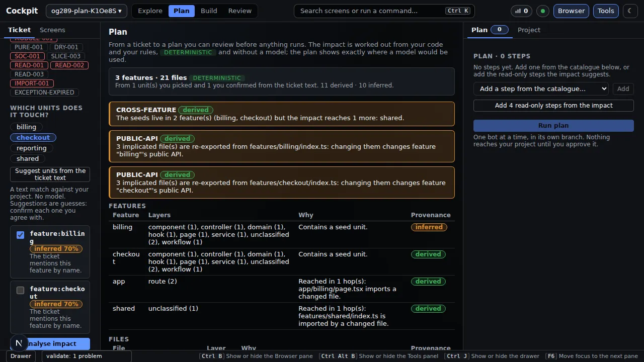644x362 pixels.
Task: Open the signal bars counter showing 0
Action: 522,11
